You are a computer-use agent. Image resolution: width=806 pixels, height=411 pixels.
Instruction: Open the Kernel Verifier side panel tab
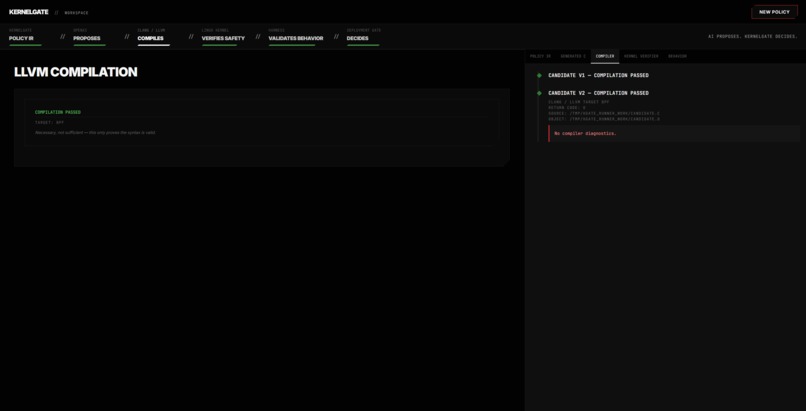(x=641, y=56)
